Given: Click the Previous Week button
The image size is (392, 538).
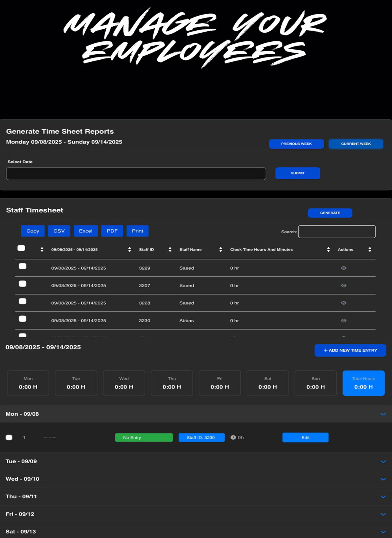Looking at the screenshot, I should click(296, 144).
